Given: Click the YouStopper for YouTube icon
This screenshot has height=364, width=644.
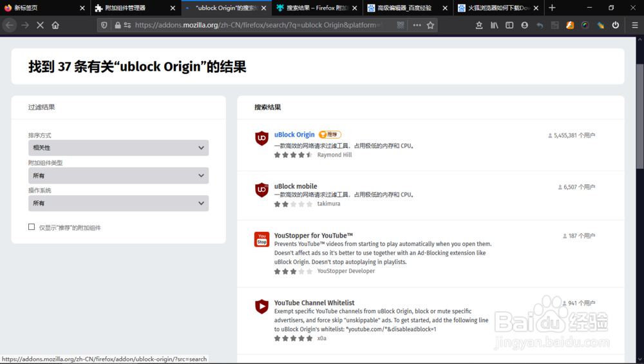Looking at the screenshot, I should point(261,239).
